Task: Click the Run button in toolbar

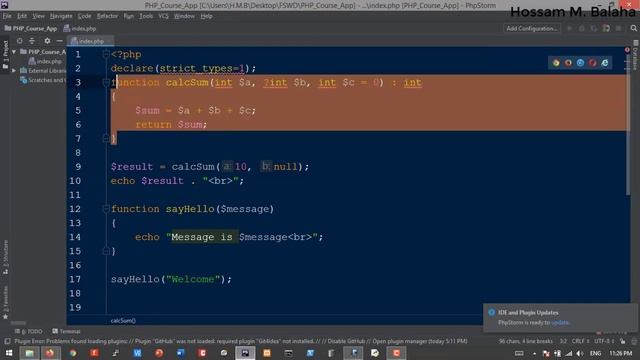Action: coord(570,28)
